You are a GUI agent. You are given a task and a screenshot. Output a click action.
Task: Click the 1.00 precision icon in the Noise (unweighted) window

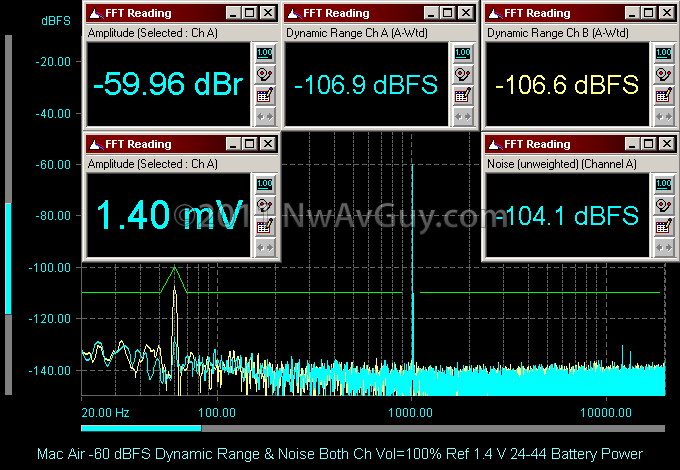(x=664, y=184)
